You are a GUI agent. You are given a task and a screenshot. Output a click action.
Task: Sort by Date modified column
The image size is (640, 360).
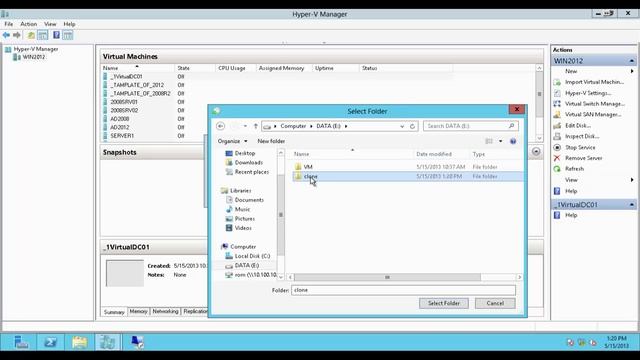[433, 154]
